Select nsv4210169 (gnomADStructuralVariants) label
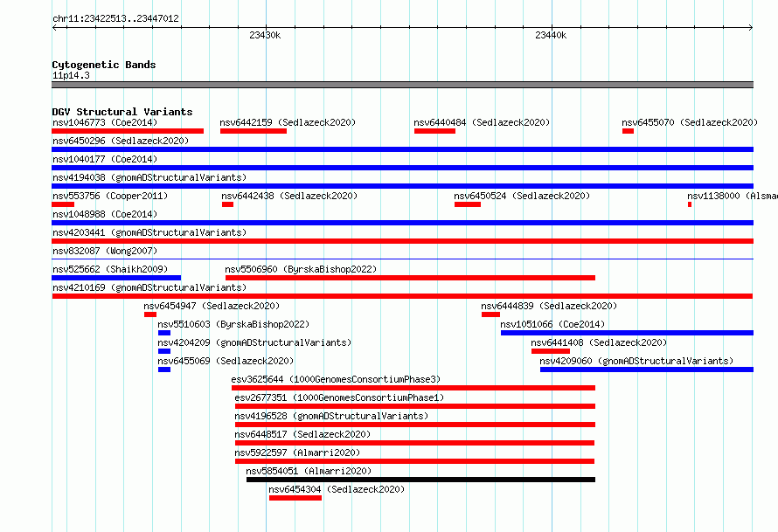The height and width of the screenshot is (532, 778). coord(149,287)
